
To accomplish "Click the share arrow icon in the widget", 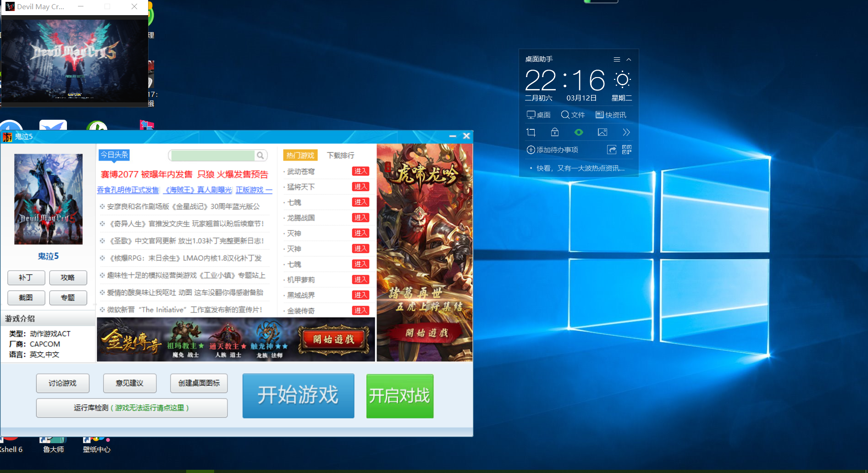I will click(612, 150).
